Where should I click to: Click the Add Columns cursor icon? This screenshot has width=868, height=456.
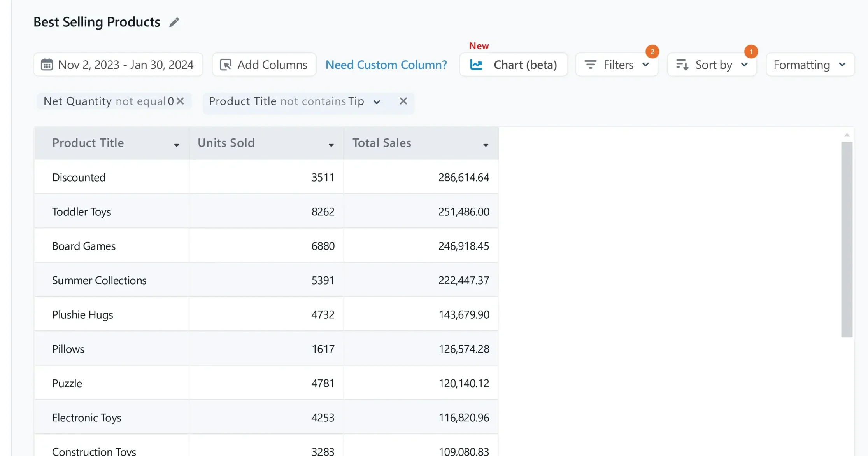226,65
